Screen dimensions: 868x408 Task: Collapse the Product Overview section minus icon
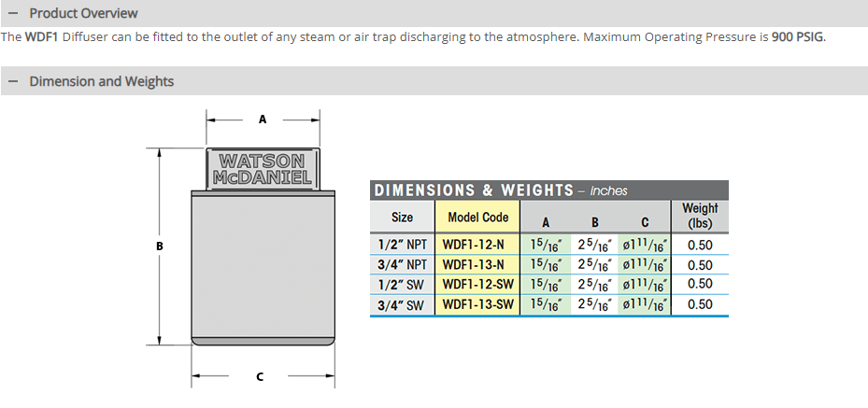[x=12, y=13]
